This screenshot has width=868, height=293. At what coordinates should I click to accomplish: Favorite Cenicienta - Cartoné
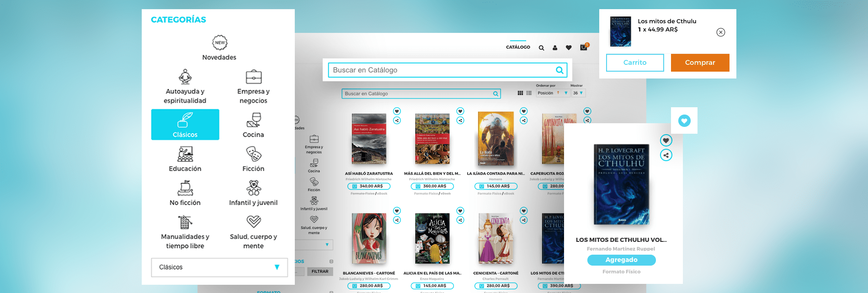pos(524,211)
